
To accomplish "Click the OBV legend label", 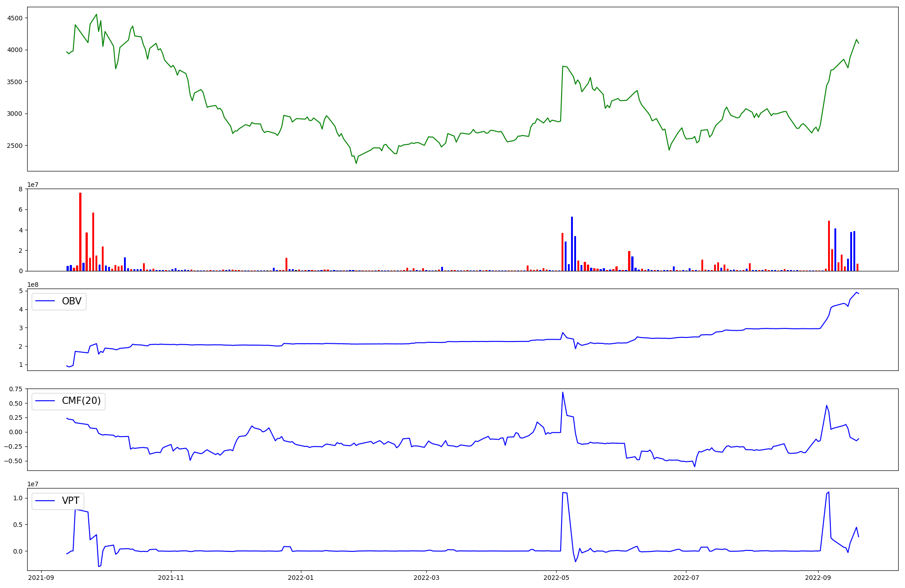I will [71, 301].
